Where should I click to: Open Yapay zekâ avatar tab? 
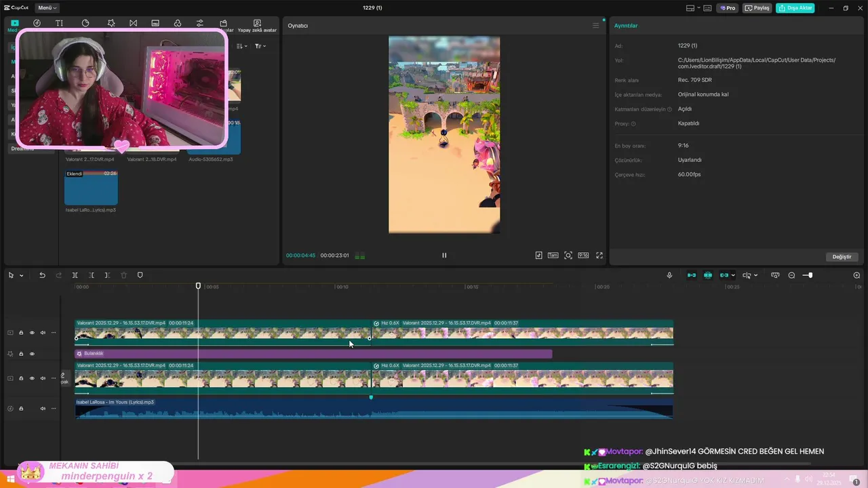point(257,26)
